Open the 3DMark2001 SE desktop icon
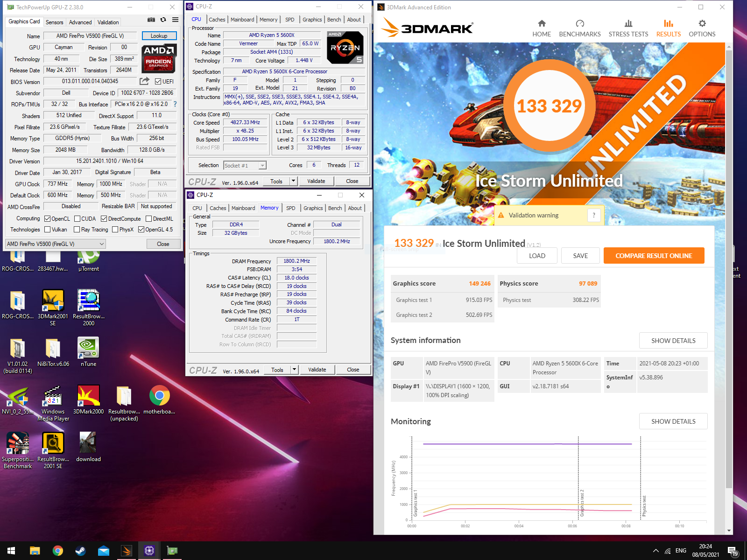Image resolution: width=747 pixels, height=560 pixels. (53, 308)
